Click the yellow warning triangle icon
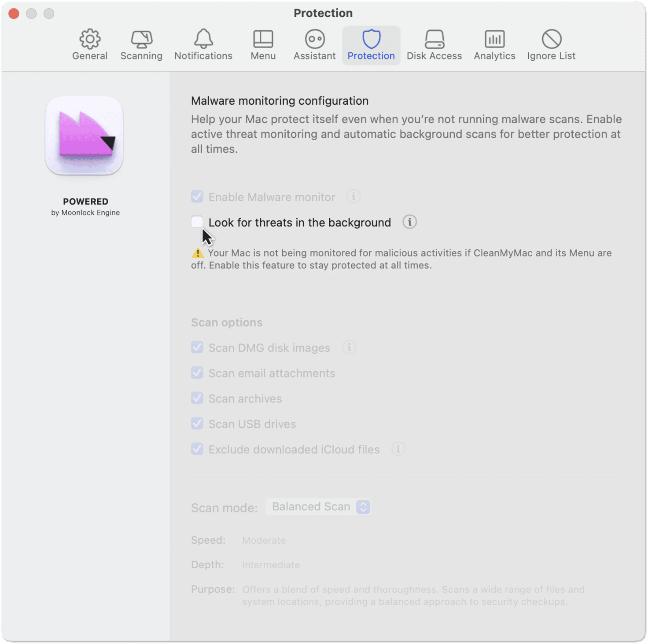Screen dimensions: 648x644 [198, 253]
